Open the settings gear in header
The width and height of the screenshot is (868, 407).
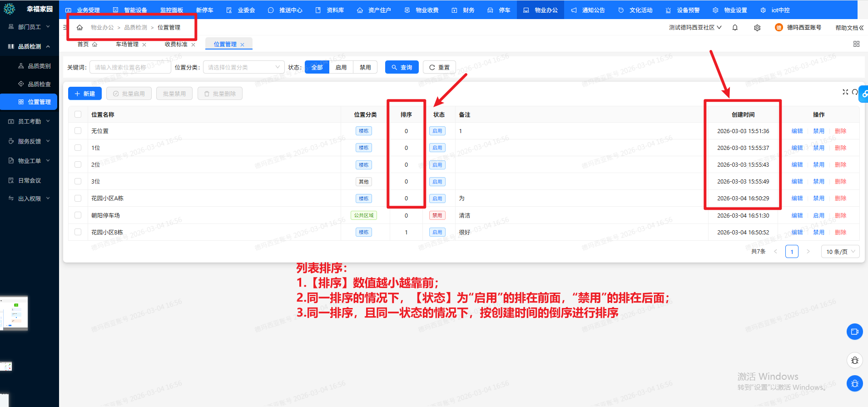point(757,28)
